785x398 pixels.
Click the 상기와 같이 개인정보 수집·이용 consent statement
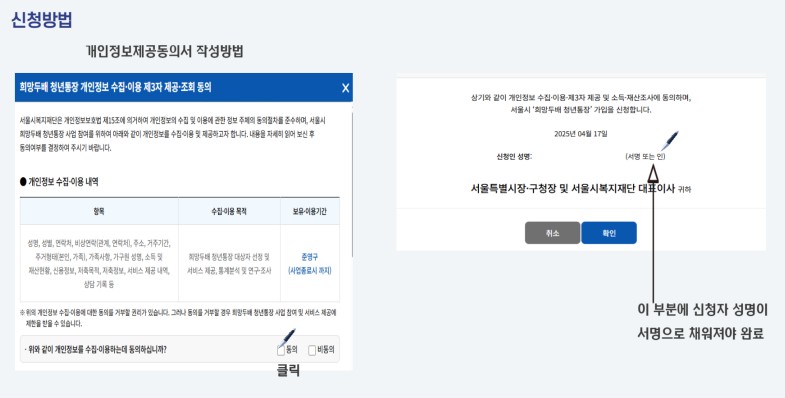click(581, 104)
